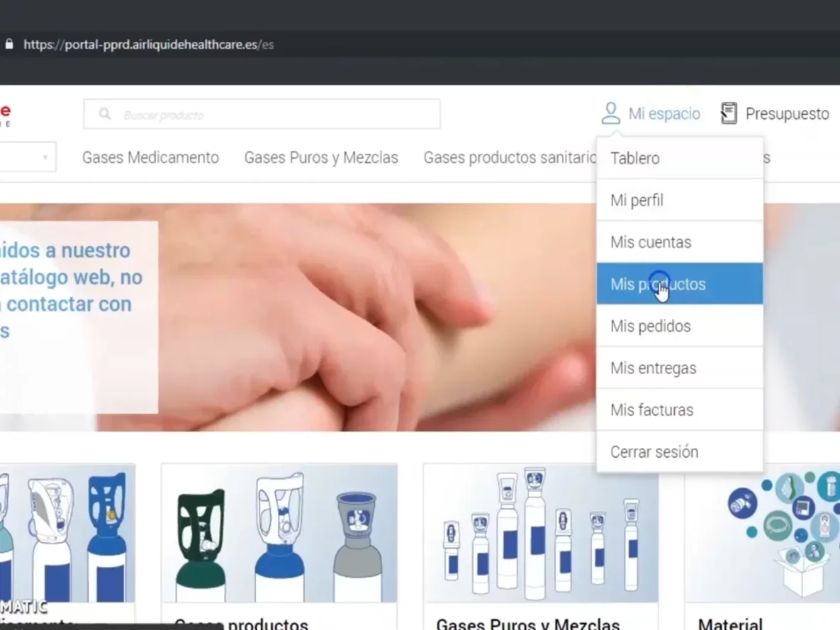
Task: Click Cerrar sesión to log out
Action: [x=654, y=451]
